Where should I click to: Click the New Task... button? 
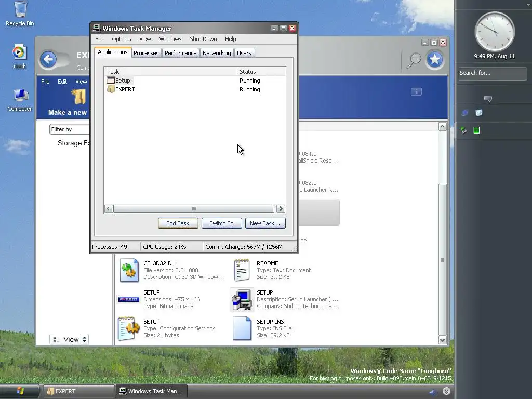265,223
